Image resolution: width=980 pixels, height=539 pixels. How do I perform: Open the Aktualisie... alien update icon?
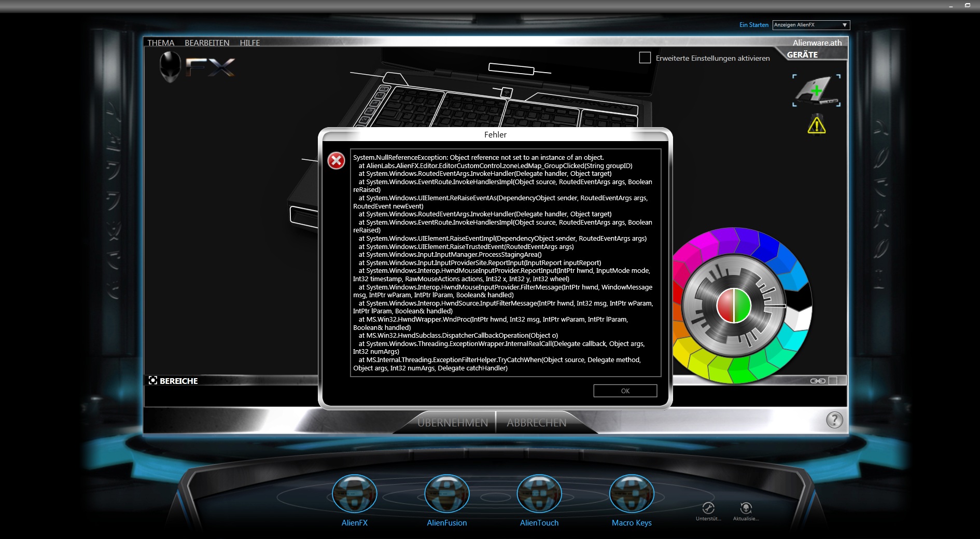click(746, 508)
